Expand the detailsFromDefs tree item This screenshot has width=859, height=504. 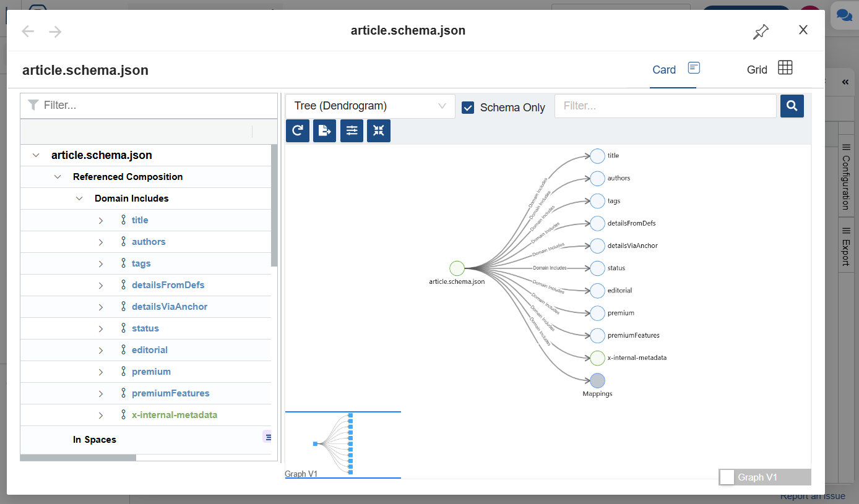tap(101, 285)
